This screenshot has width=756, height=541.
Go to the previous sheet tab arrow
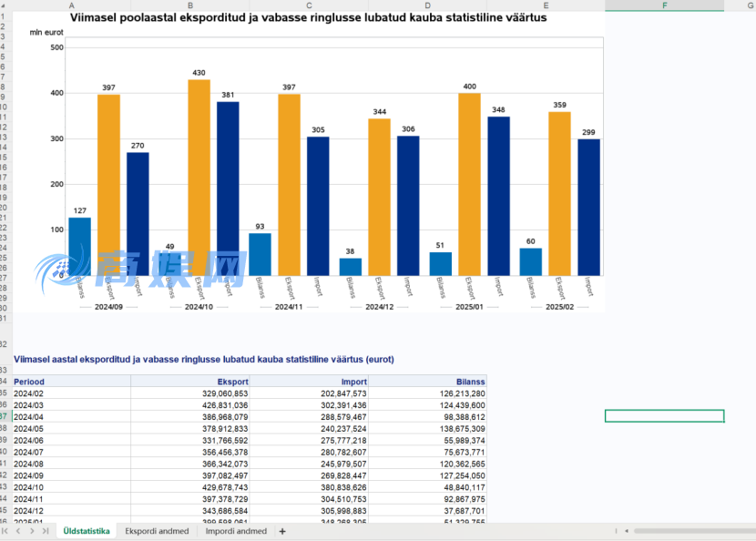pos(18,531)
